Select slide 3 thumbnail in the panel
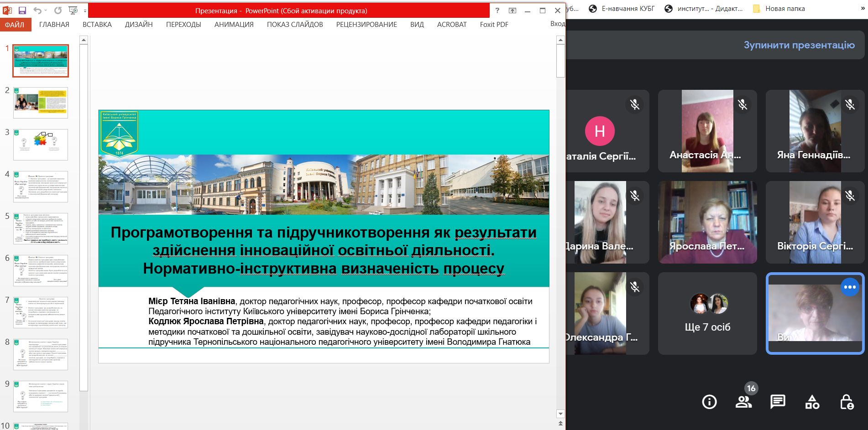Image resolution: width=868 pixels, height=430 pixels. click(x=41, y=145)
